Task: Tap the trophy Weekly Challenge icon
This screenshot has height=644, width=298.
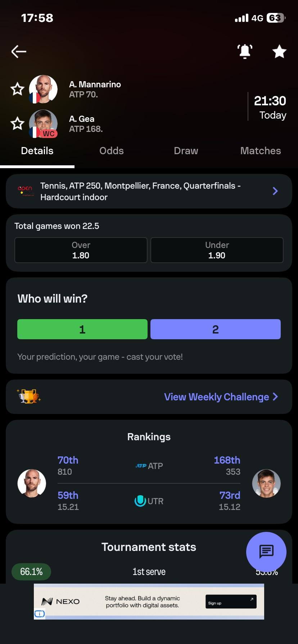Action: click(29, 396)
